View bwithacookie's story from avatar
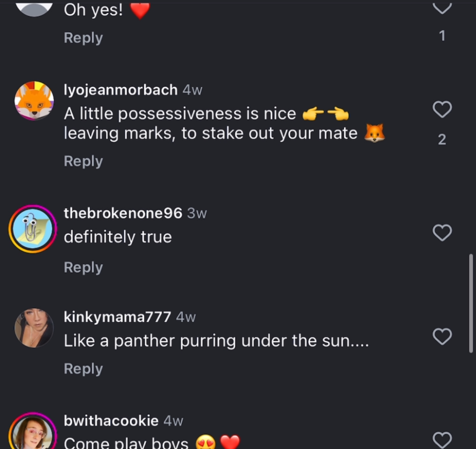Screen dimensions: 476x449 pyautogui.click(x=33, y=431)
